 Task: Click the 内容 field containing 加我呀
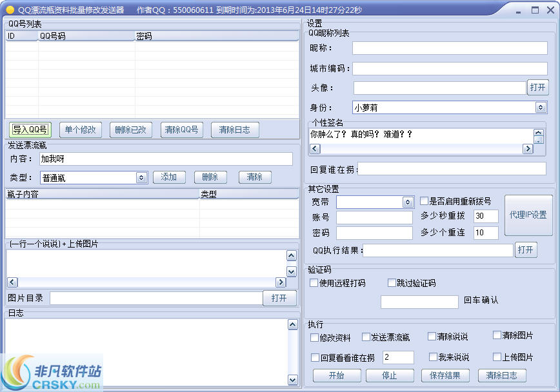(x=166, y=159)
